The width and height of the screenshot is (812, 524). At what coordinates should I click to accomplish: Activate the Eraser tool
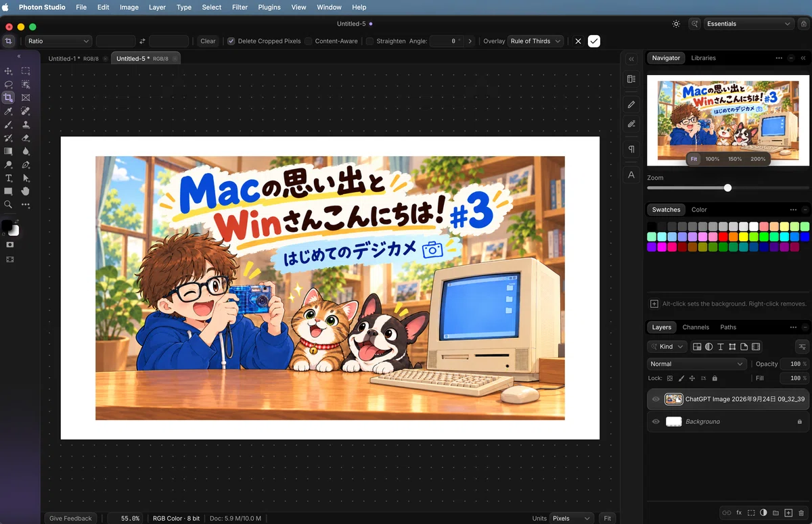(x=26, y=138)
